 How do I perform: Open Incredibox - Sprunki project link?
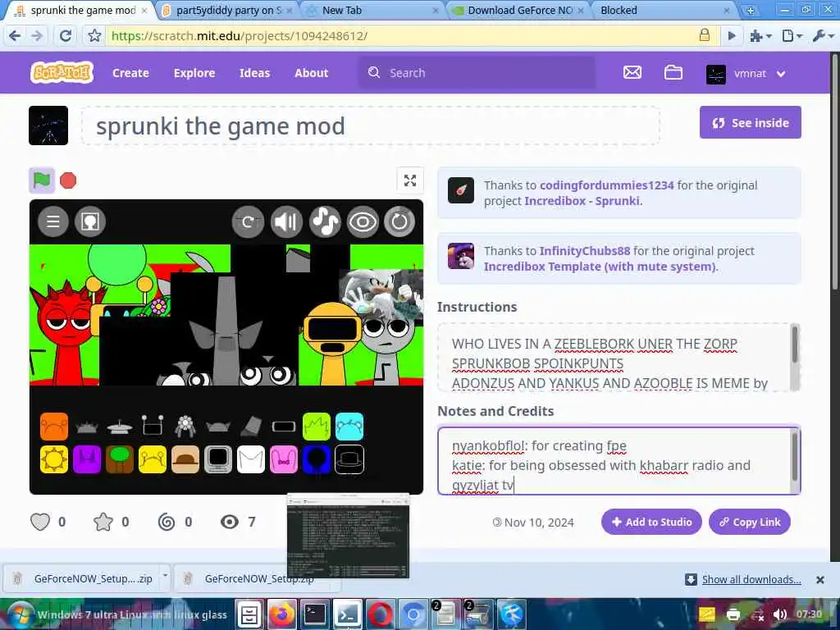[x=582, y=201]
